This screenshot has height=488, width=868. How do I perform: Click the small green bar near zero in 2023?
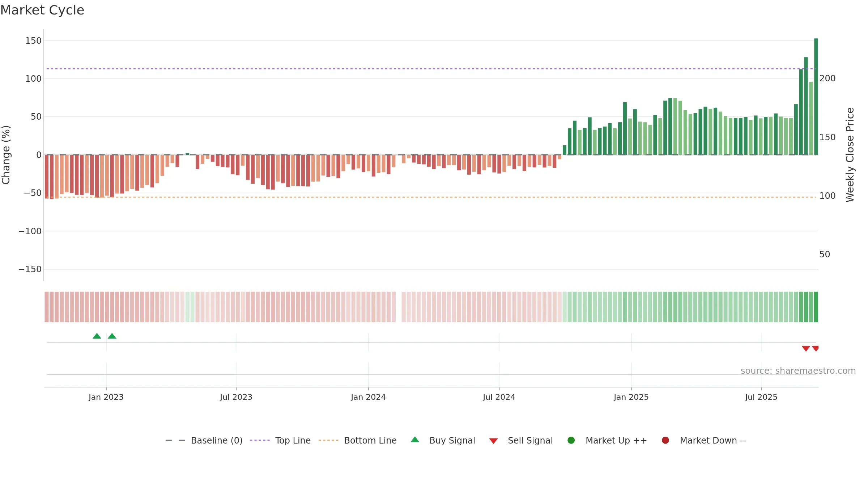(187, 154)
